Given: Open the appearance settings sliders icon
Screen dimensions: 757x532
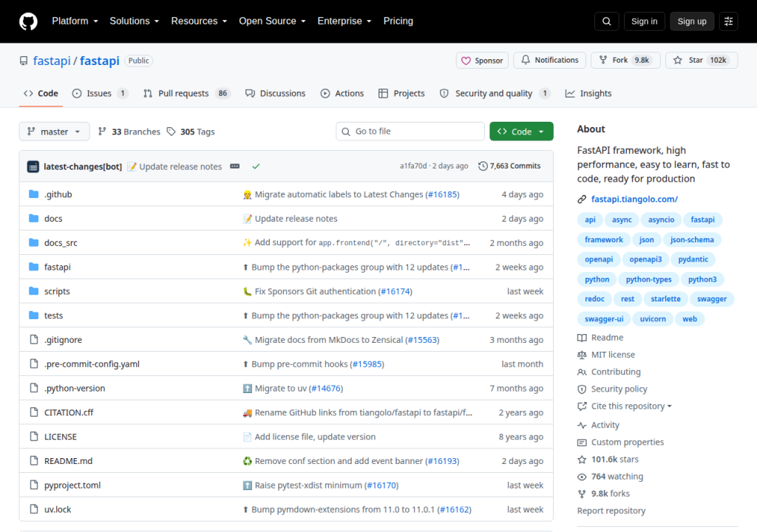Looking at the screenshot, I should click(x=728, y=21).
